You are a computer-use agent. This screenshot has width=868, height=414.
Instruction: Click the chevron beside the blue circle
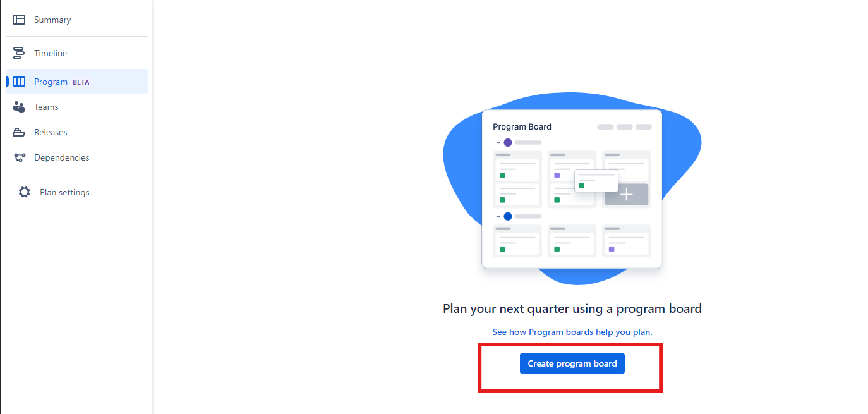pyautogui.click(x=498, y=216)
